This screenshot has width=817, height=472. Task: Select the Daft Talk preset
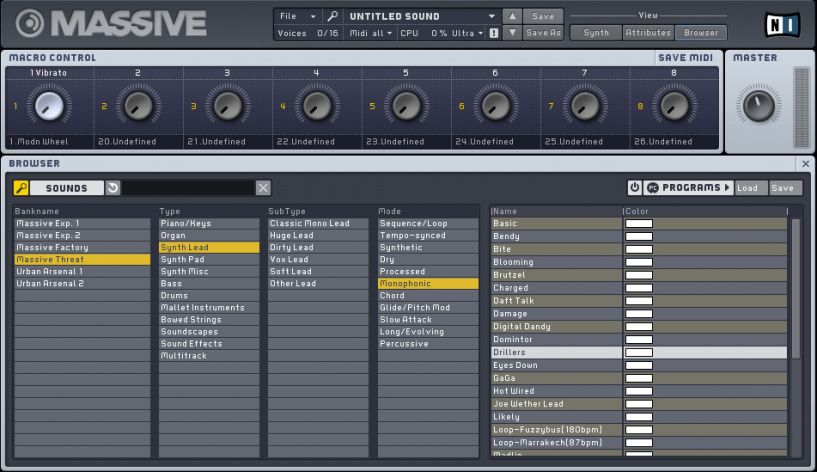[x=639, y=301]
